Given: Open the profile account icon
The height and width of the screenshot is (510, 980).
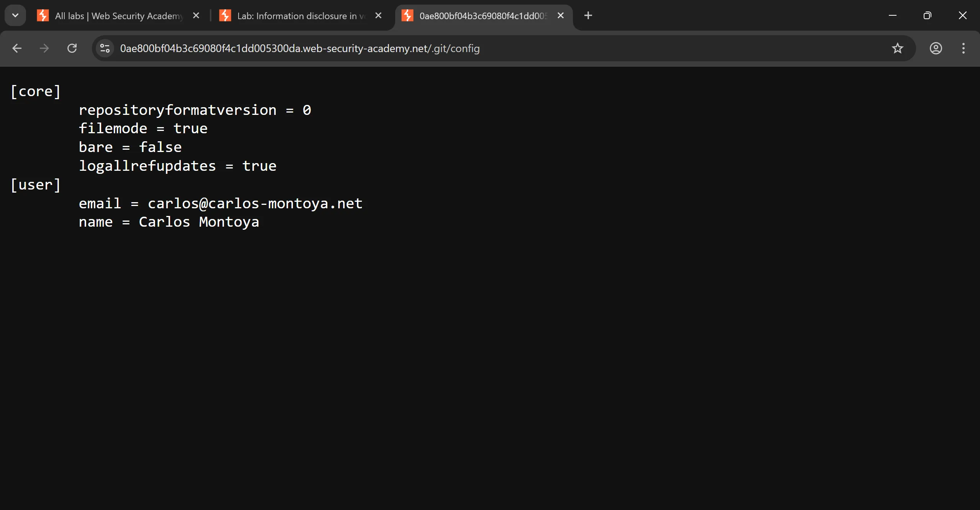Looking at the screenshot, I should click(936, 48).
